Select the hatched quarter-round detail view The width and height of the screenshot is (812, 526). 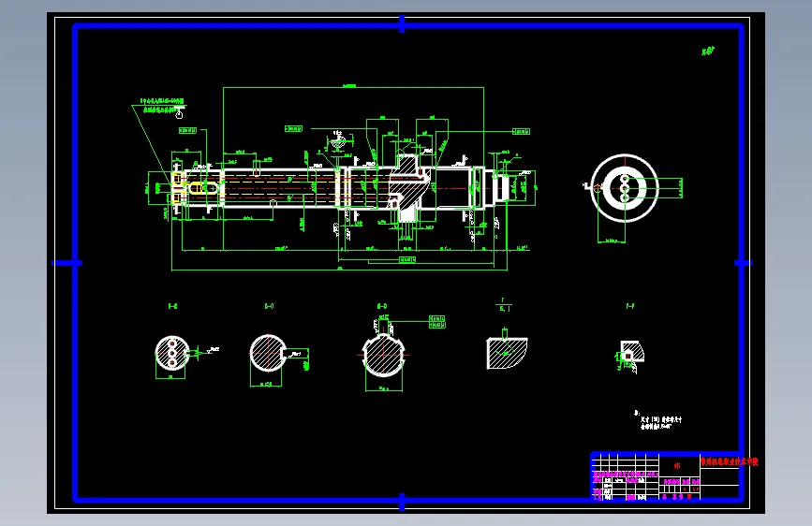(507, 353)
